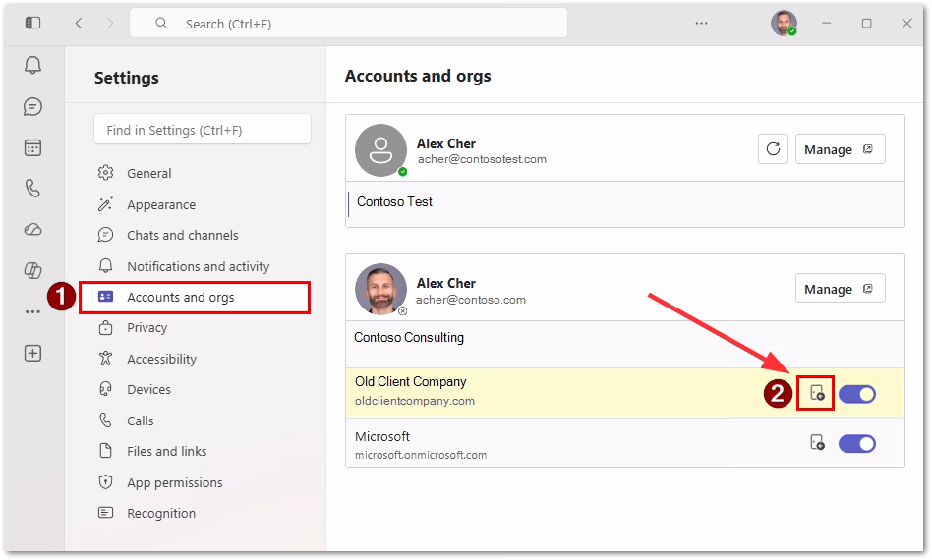Click the acher@contosotest.com email text
The height and width of the screenshot is (560, 932).
coord(482,159)
